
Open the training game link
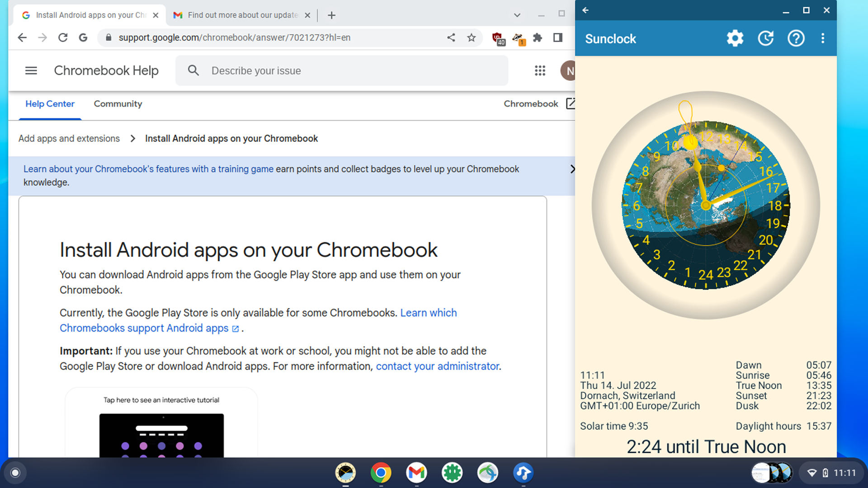coord(148,169)
